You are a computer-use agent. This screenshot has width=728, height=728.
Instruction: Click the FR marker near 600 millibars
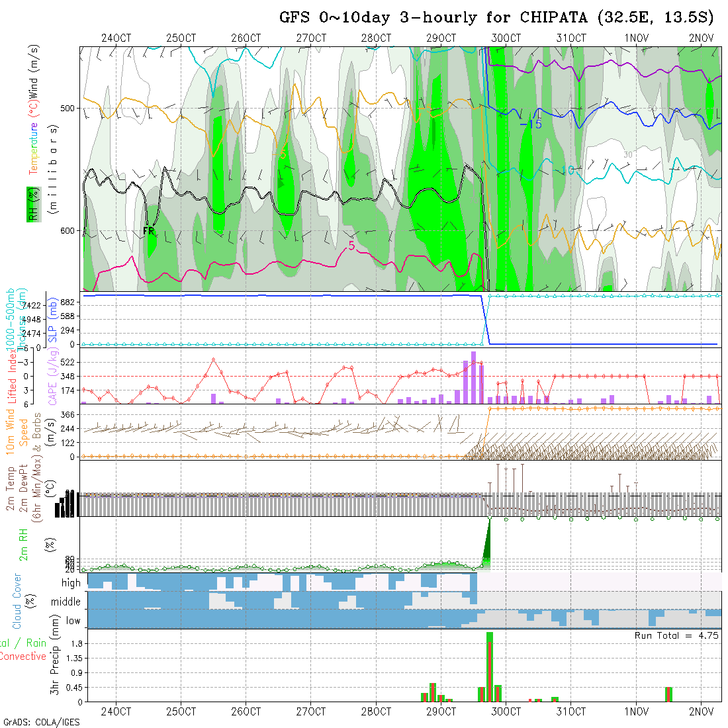[149, 231]
